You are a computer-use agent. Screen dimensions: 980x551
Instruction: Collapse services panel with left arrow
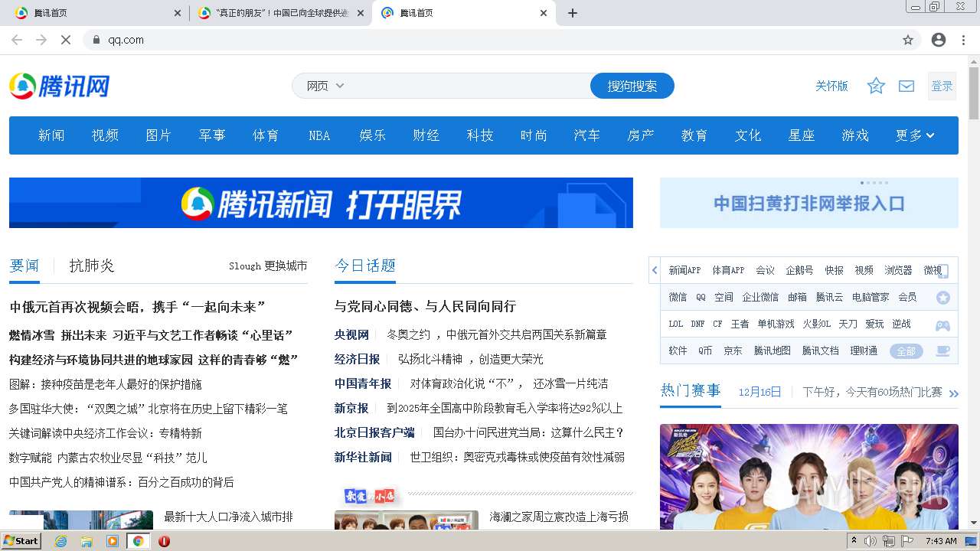coord(655,270)
